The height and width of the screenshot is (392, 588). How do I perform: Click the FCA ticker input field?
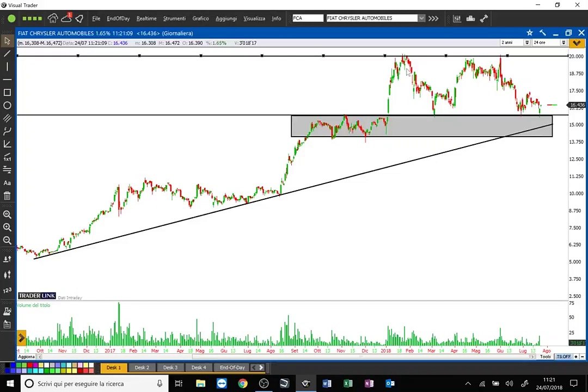(x=308, y=18)
